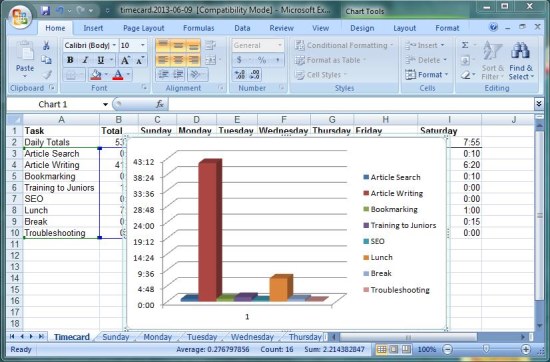
Task: Open the Insert ribbon tab
Action: tap(93, 28)
